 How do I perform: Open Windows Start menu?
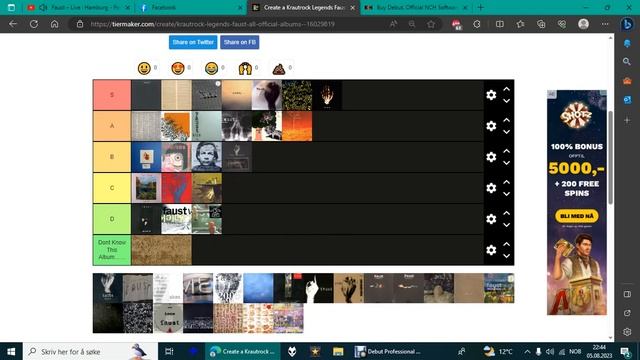(x=11, y=351)
